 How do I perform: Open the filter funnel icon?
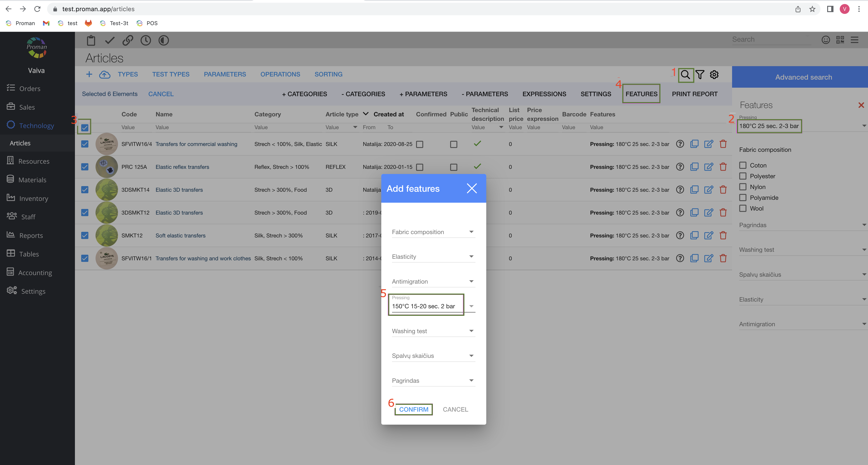(700, 74)
